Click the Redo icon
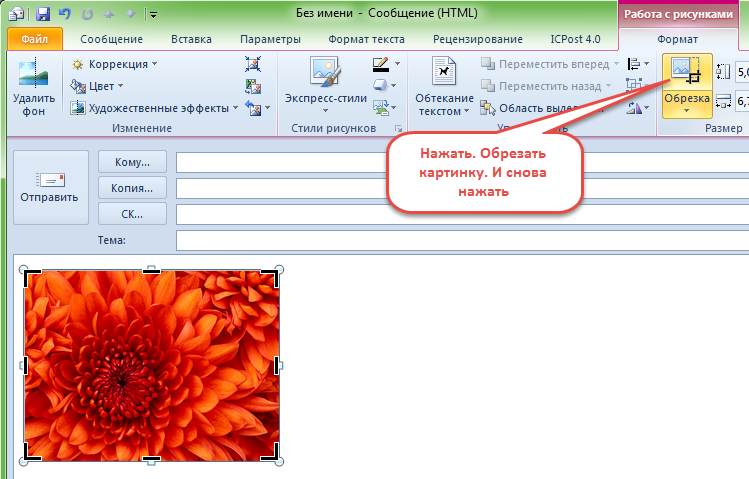 point(87,14)
